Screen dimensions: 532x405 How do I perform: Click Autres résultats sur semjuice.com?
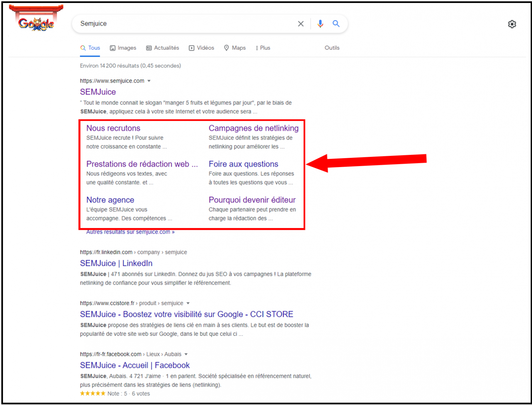click(x=130, y=232)
